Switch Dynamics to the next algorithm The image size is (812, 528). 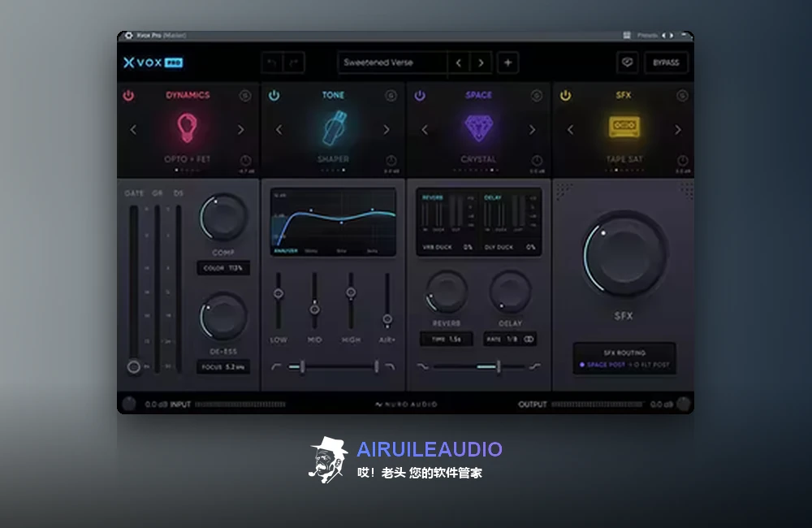point(241,129)
